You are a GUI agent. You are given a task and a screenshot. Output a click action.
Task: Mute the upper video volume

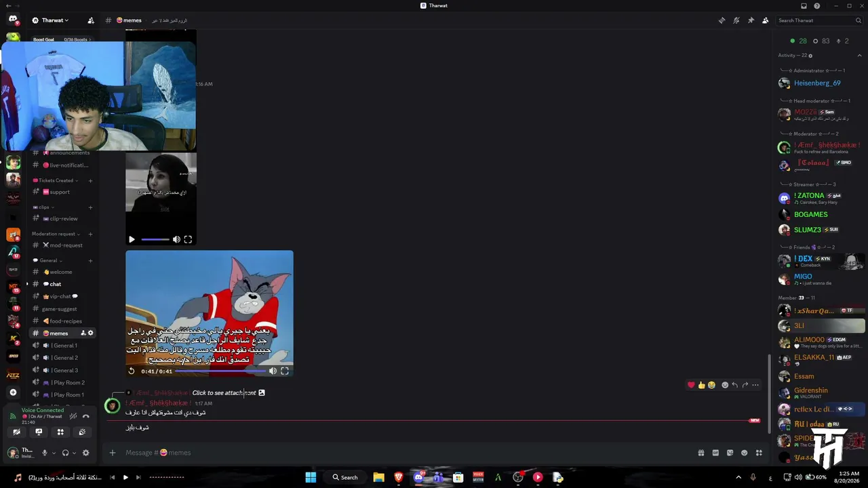[176, 239]
